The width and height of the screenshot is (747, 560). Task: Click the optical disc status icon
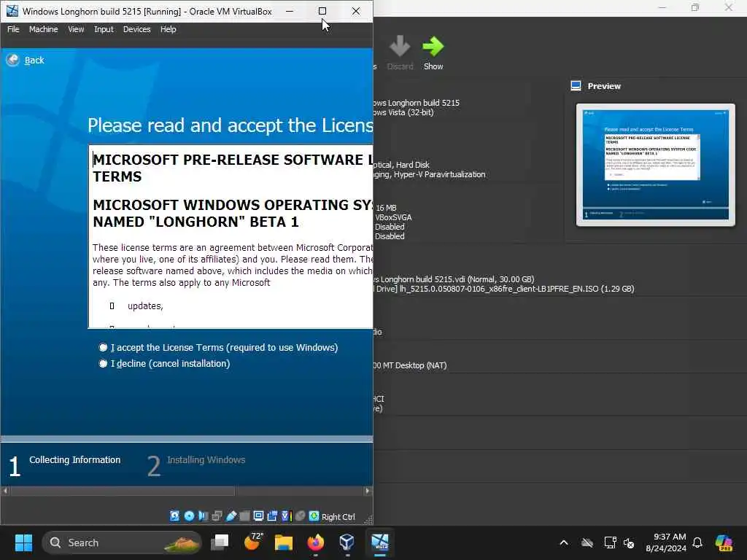point(189,516)
